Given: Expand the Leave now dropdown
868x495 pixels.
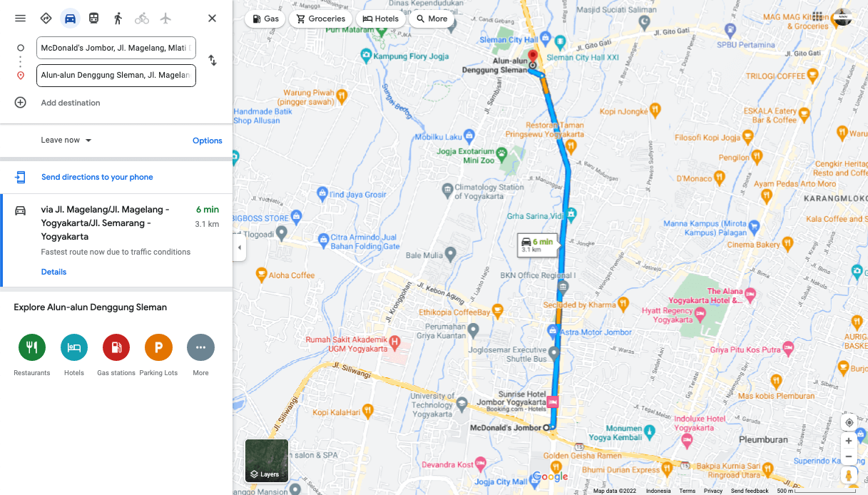Looking at the screenshot, I should tap(66, 141).
